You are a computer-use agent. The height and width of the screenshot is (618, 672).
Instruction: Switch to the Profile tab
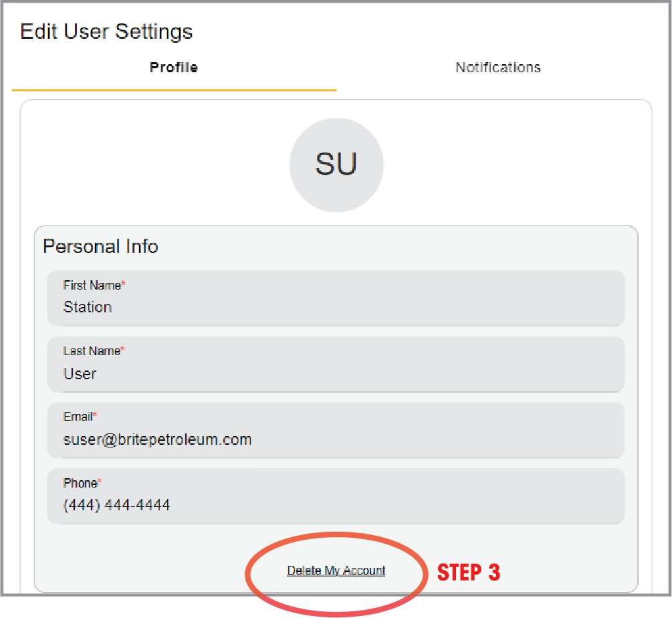coord(174,68)
